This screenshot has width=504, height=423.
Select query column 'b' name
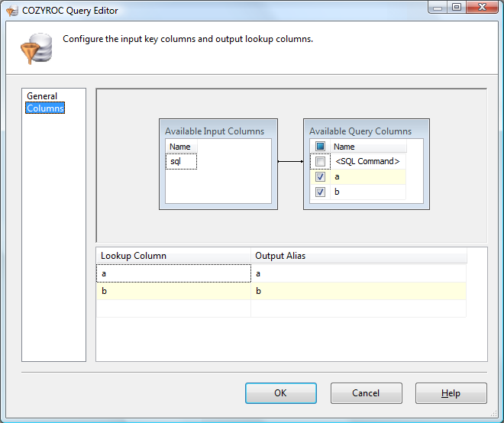coord(368,192)
